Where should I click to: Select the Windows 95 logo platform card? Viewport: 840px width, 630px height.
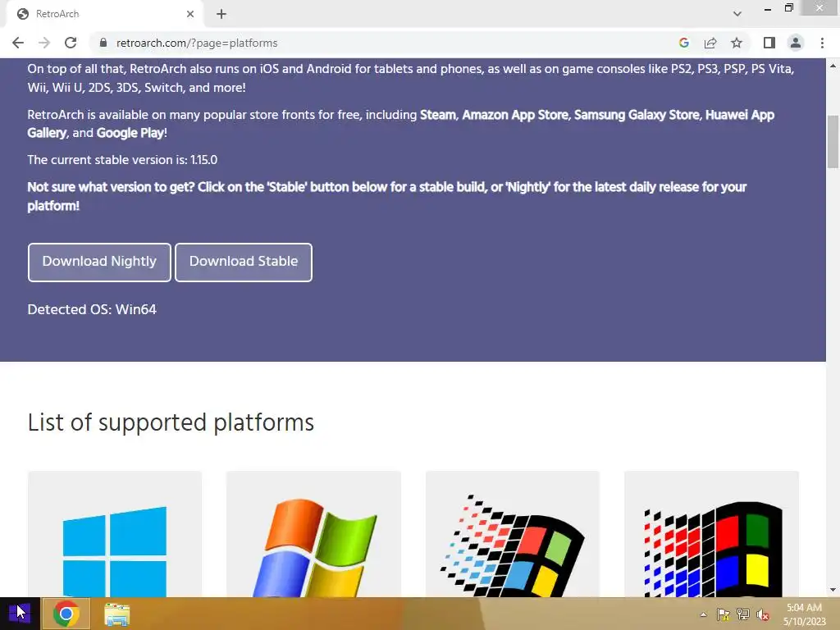coord(512,534)
